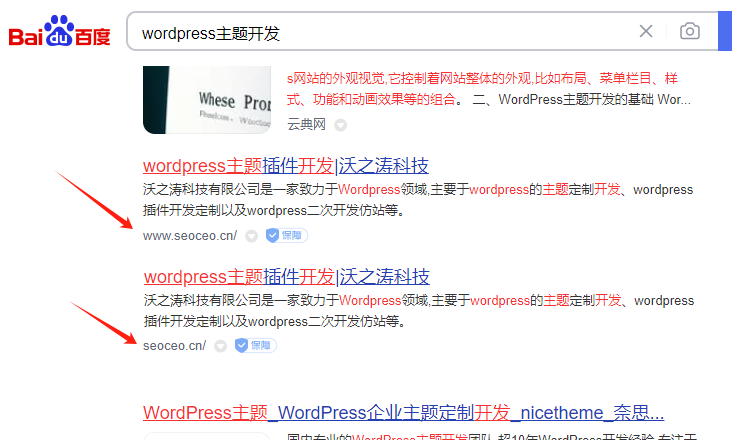Open image search via the camera icon

point(690,31)
